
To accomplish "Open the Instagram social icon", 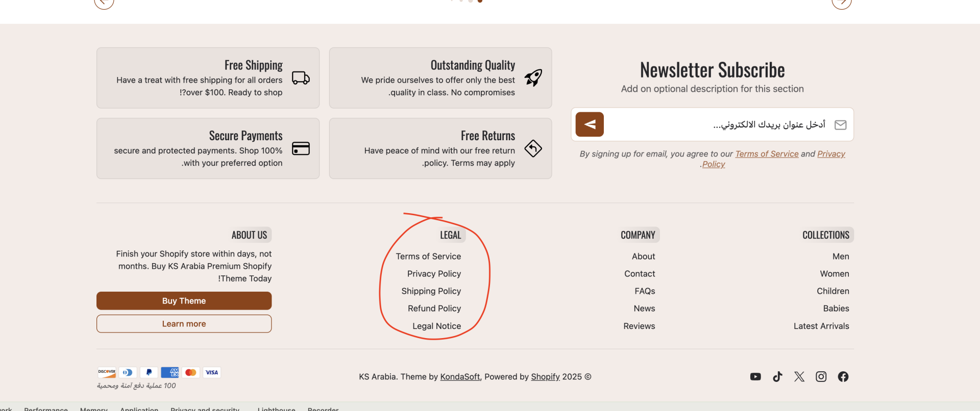I will tap(821, 377).
